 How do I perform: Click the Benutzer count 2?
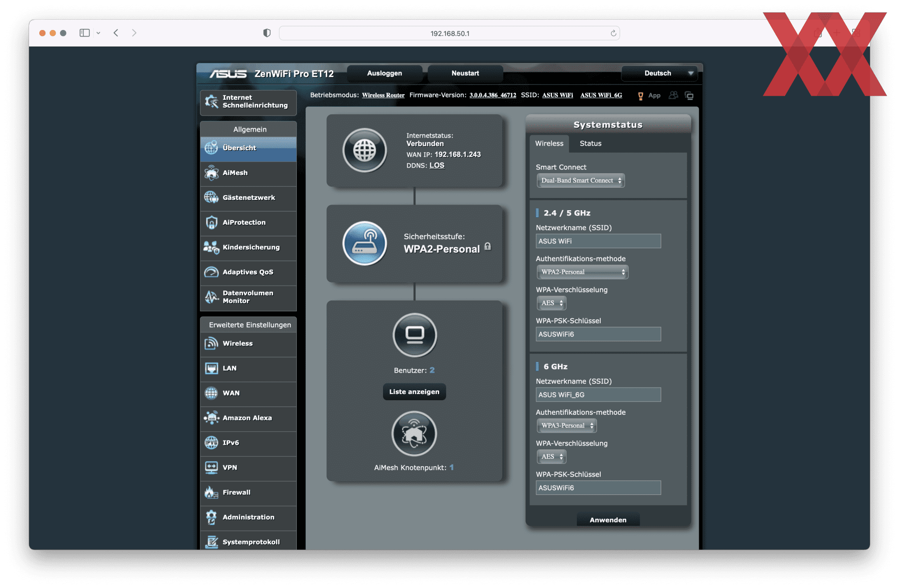pyautogui.click(x=432, y=370)
